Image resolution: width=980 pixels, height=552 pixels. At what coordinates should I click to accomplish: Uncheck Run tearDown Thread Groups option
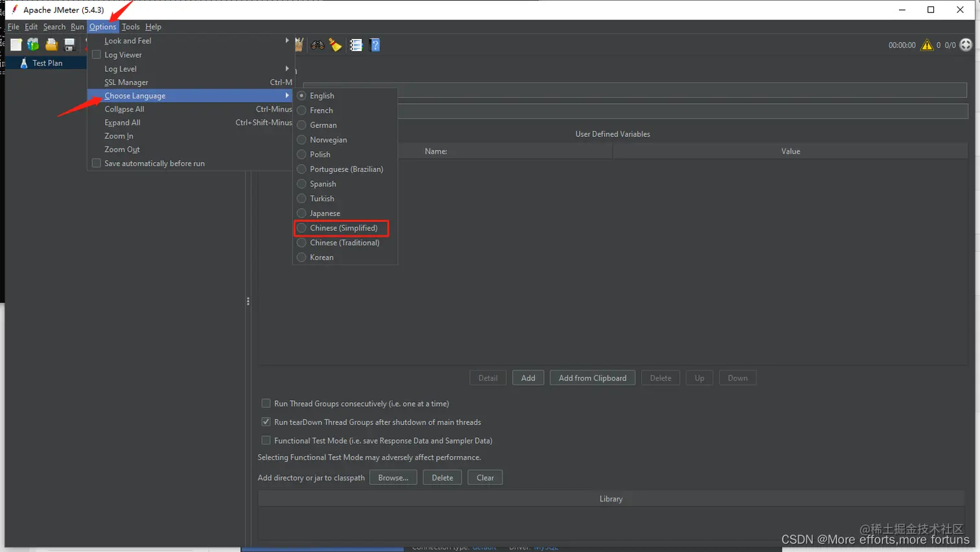tap(266, 422)
